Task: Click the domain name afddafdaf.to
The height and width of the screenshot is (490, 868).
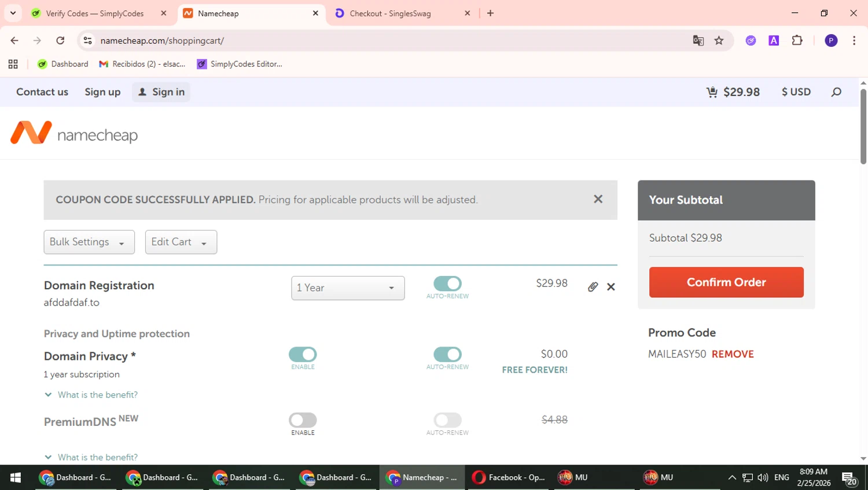Action: pyautogui.click(x=72, y=303)
